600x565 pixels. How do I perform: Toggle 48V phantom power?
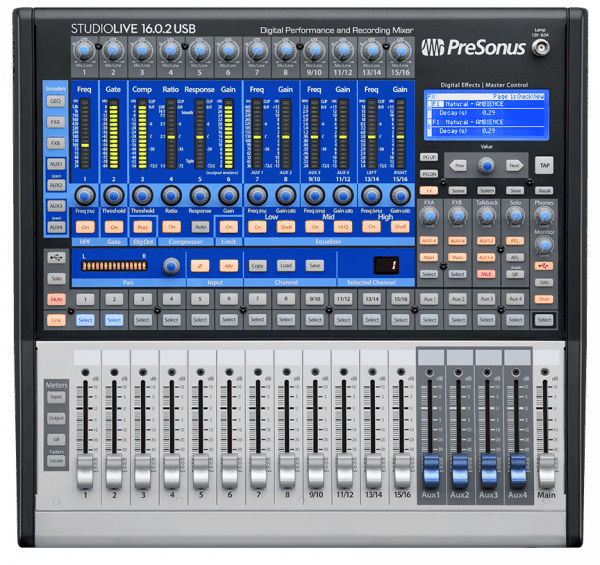(x=229, y=265)
